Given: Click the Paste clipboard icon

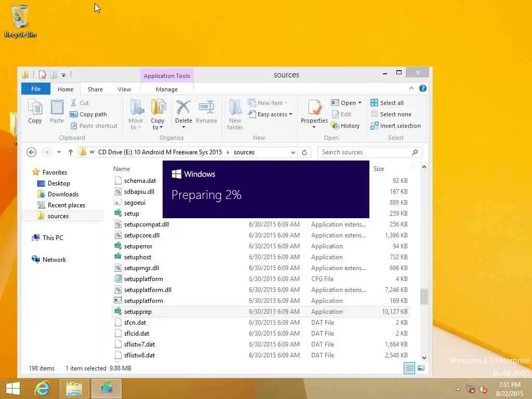Looking at the screenshot, I should tap(57, 108).
